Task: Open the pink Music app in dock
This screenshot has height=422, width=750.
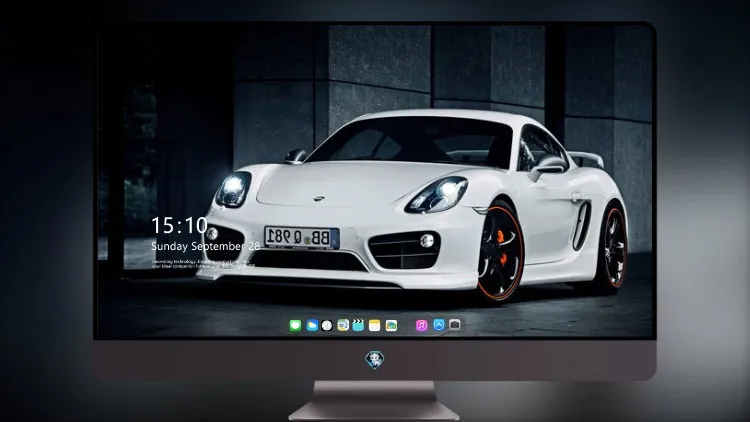Action: pyautogui.click(x=421, y=325)
